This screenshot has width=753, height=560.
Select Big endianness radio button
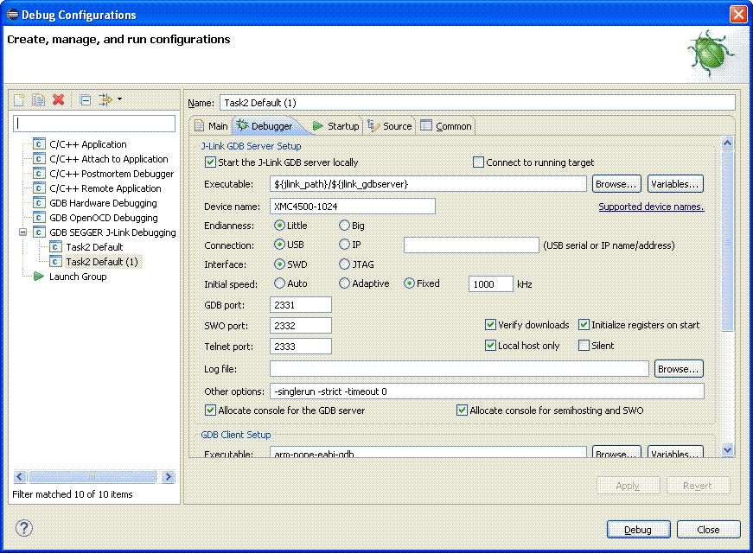coord(344,225)
